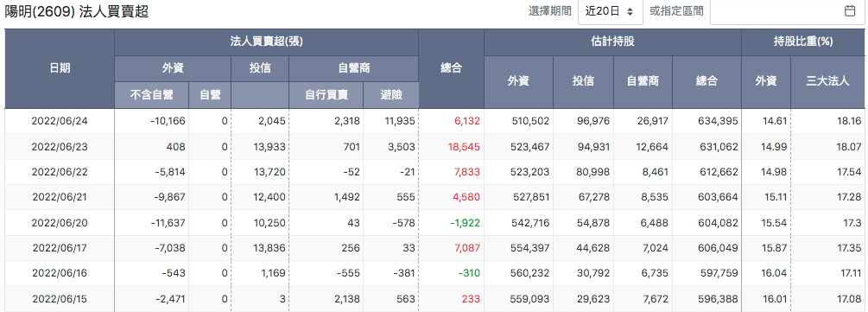Click three-institution percentage 17.3
Screen dimensions: 868x312
click(853, 223)
